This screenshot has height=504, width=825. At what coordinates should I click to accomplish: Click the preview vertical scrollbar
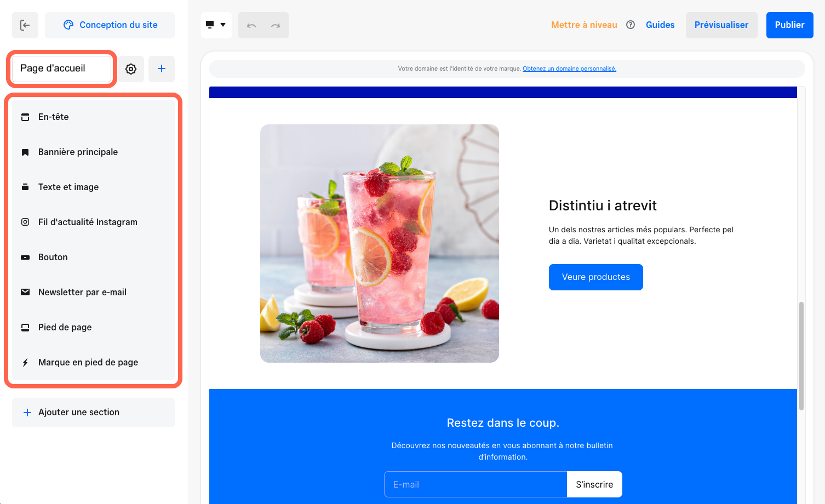(x=801, y=356)
